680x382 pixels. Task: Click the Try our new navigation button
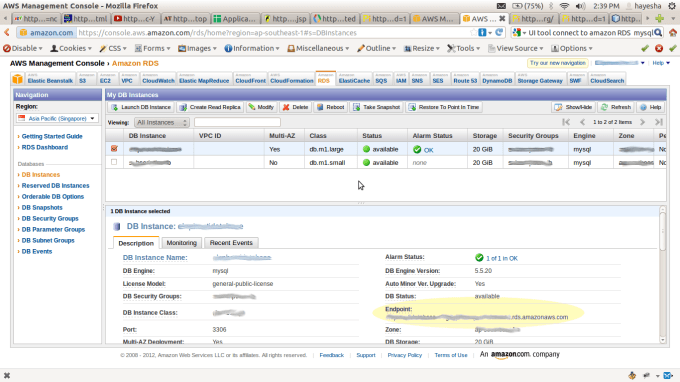[558, 63]
